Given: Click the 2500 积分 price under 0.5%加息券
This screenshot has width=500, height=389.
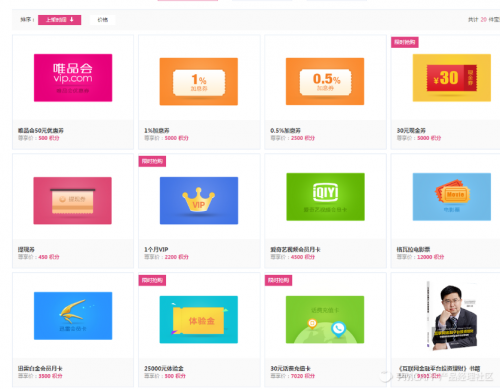Looking at the screenshot, I should point(303,138).
